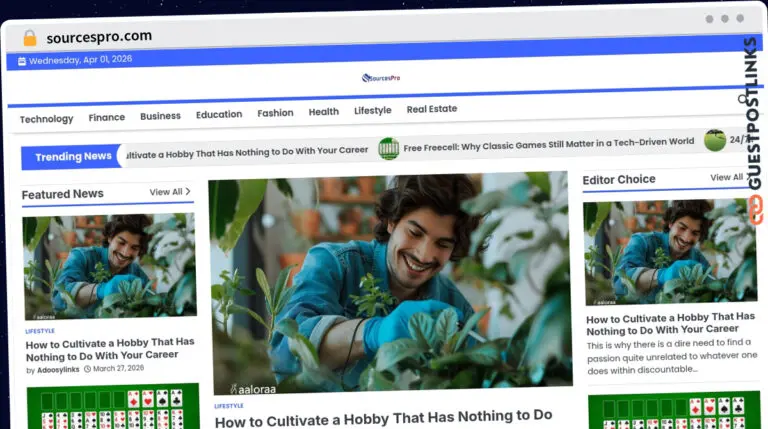This screenshot has height=429, width=768.
Task: Open the Finance category
Action: [x=107, y=118]
